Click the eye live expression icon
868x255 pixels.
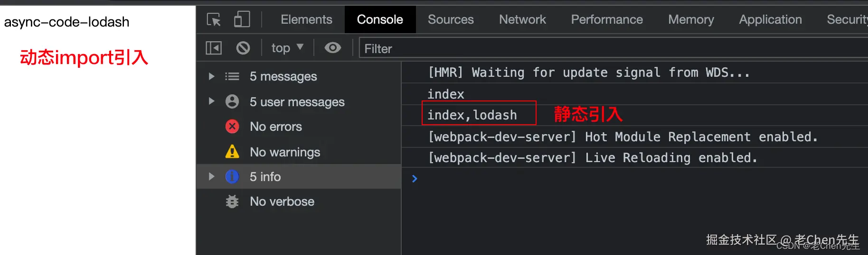[332, 48]
